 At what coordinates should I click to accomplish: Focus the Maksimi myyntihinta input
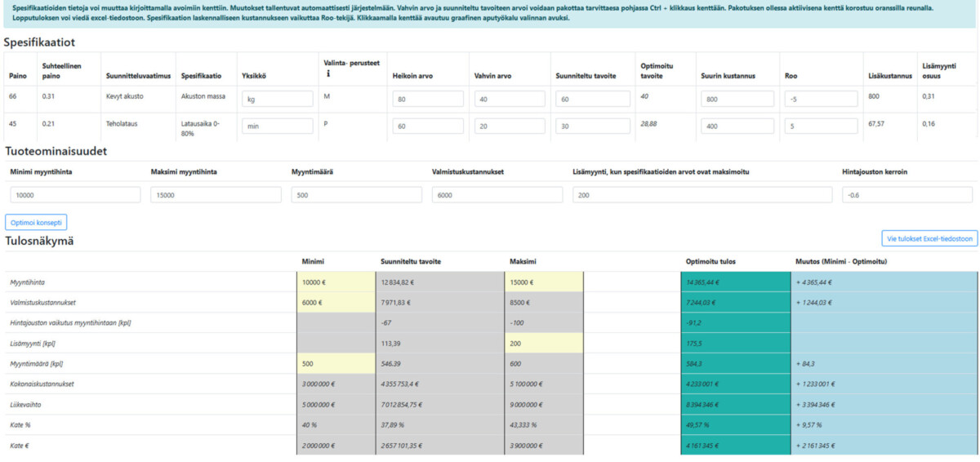(216, 195)
